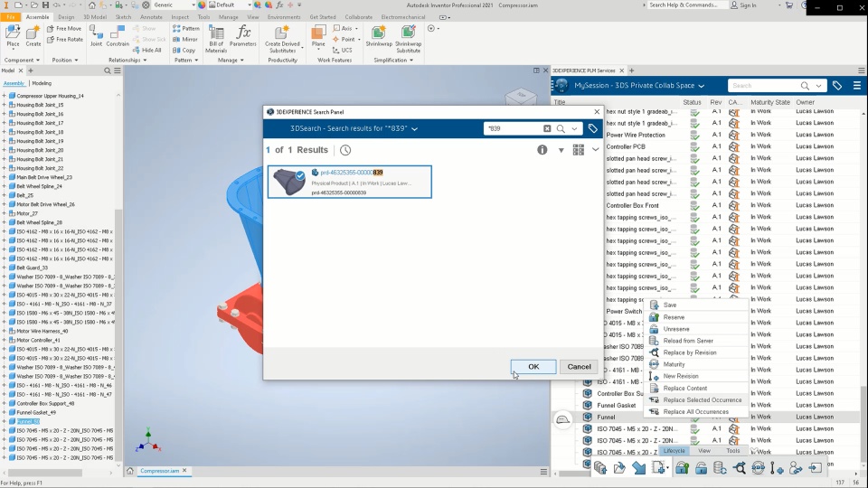Open MySession collab space dropdown
868x488 pixels.
point(702,86)
